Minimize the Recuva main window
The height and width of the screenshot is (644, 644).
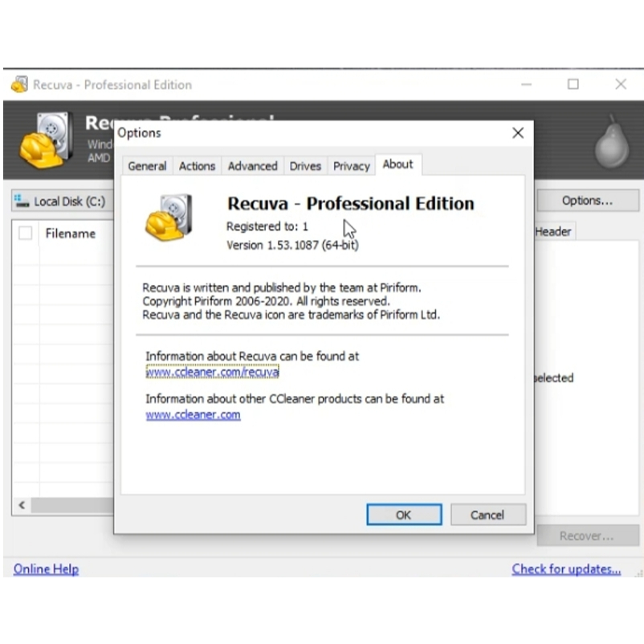(x=527, y=84)
